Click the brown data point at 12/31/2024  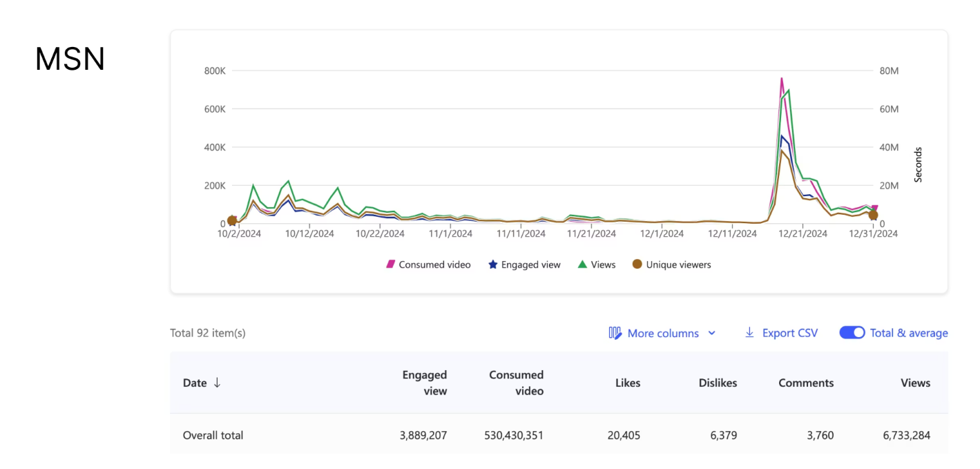pyautogui.click(x=873, y=216)
